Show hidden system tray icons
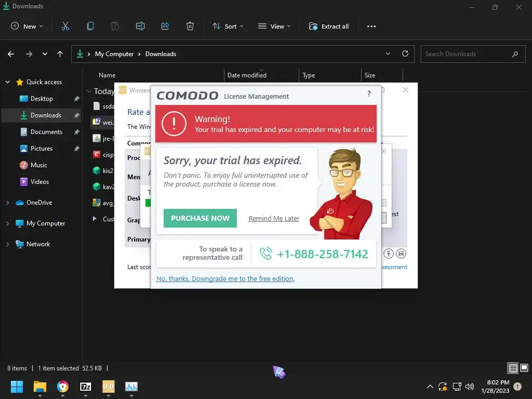The height and width of the screenshot is (399, 532). [x=430, y=387]
